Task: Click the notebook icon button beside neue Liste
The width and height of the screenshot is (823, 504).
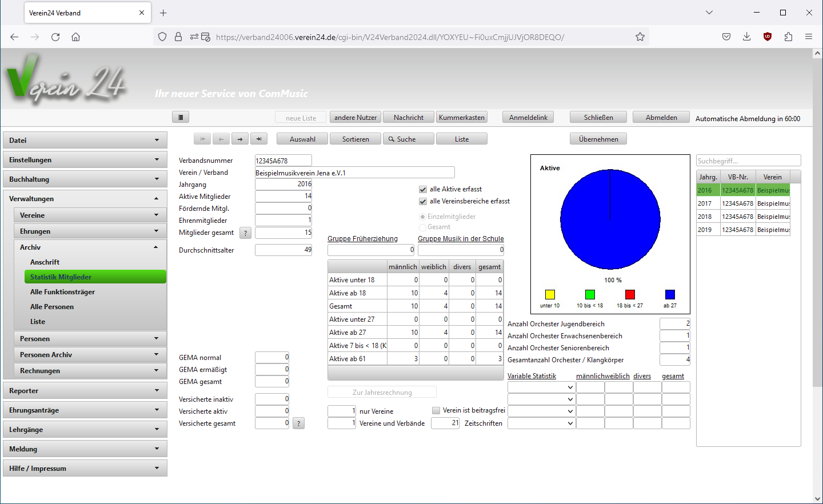Action: (180, 117)
